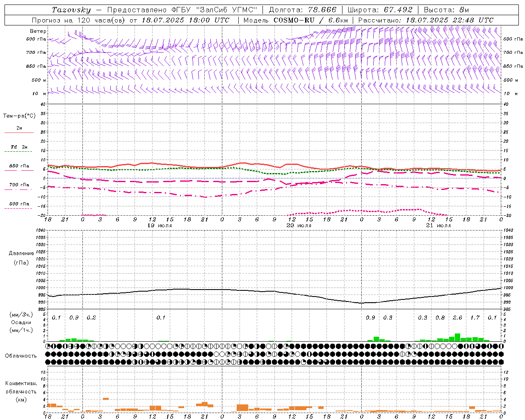
Task: Click the longitude value Долгота: 78.666
Action: (x=302, y=10)
